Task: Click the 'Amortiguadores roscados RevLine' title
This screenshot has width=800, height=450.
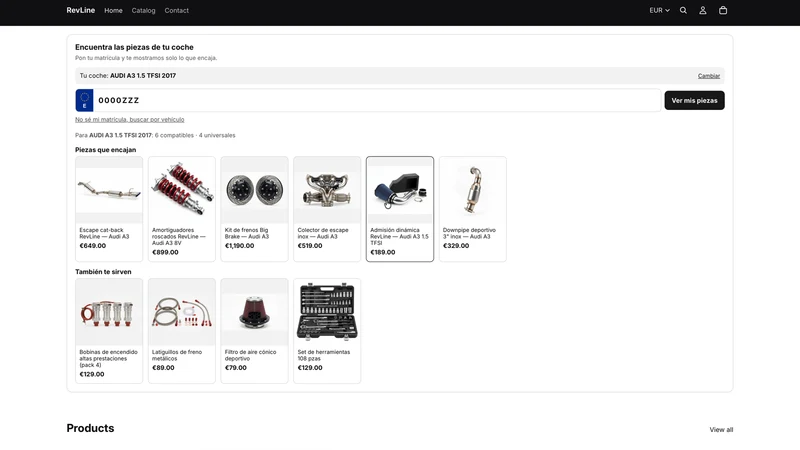Action: (x=179, y=236)
